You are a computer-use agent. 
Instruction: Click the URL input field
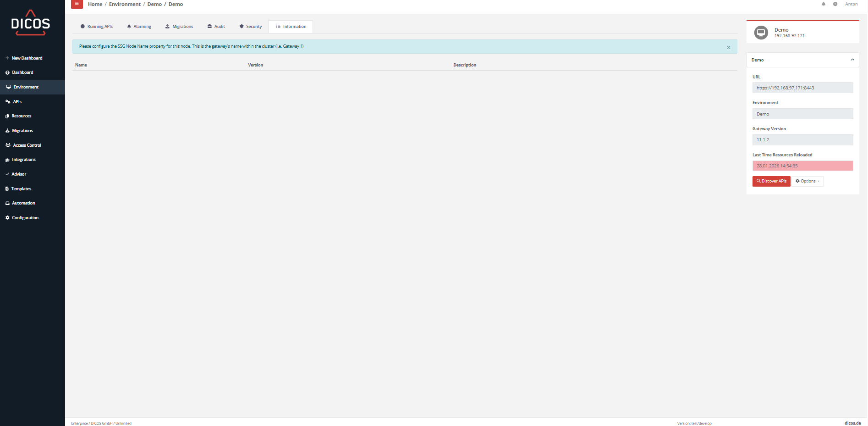(x=802, y=88)
